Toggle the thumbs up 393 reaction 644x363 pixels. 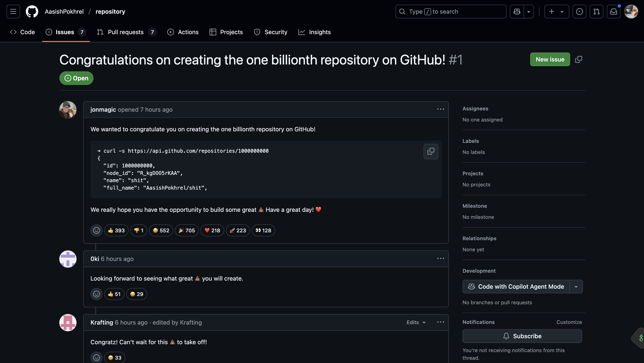click(x=116, y=230)
